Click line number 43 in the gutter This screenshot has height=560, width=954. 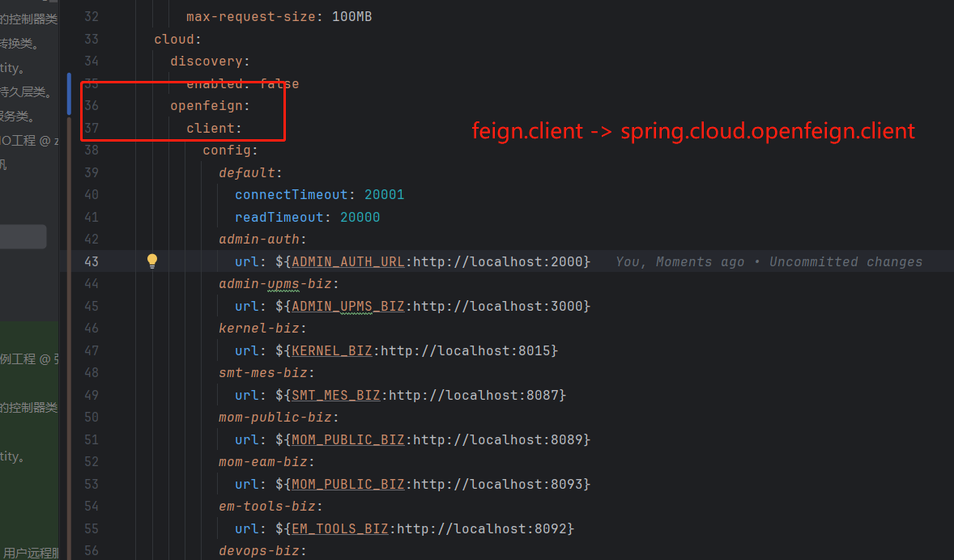(91, 261)
